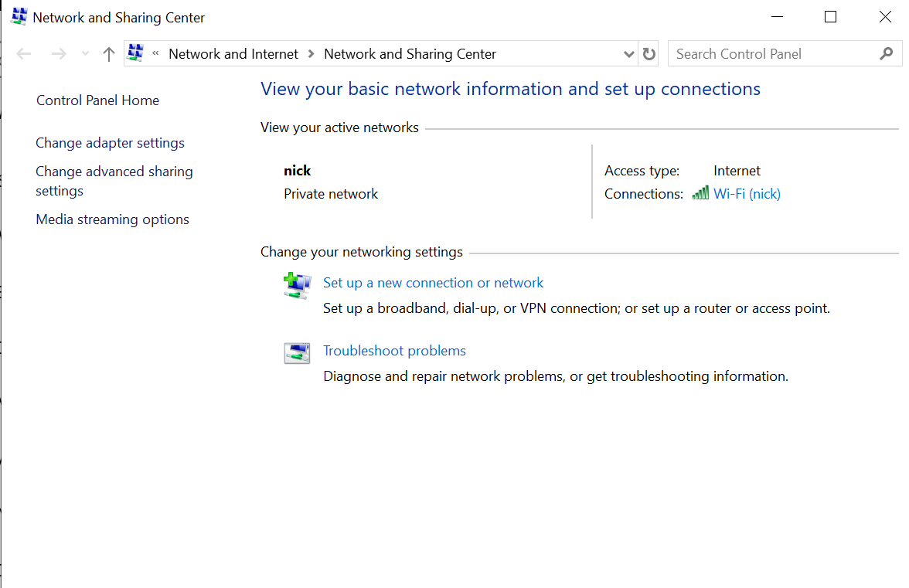
Task: Click the Troubleshoot problems icon
Action: pos(297,353)
